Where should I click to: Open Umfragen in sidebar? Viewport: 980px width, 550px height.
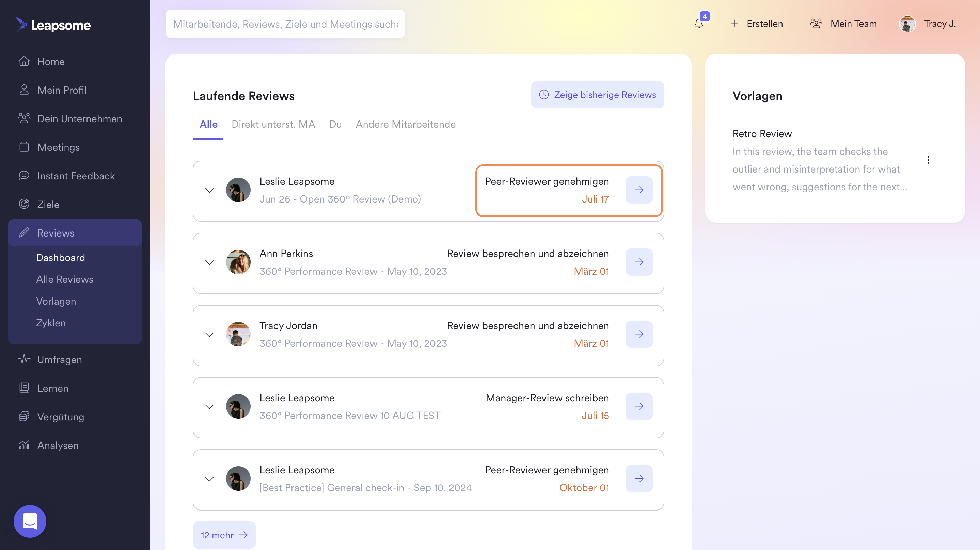tap(59, 359)
